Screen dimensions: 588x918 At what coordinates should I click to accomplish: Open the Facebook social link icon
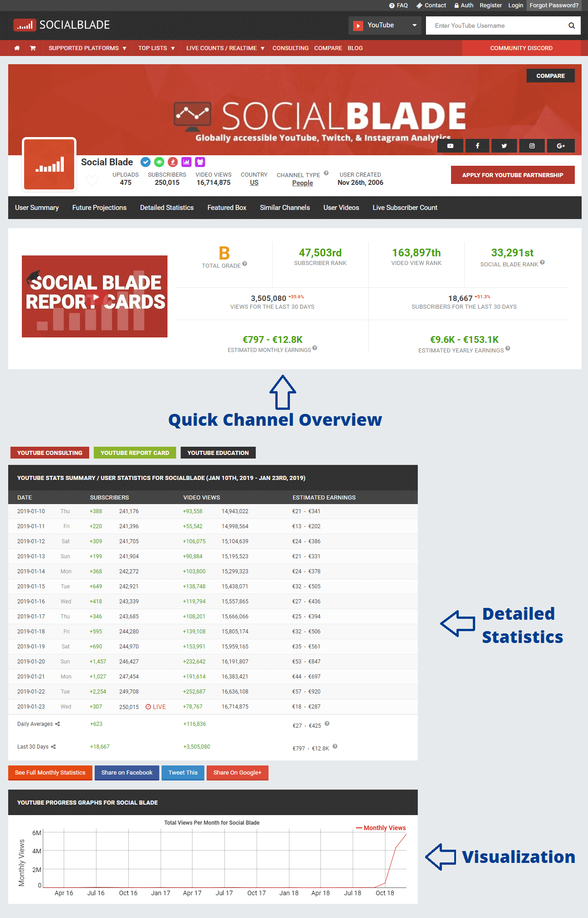click(x=477, y=146)
